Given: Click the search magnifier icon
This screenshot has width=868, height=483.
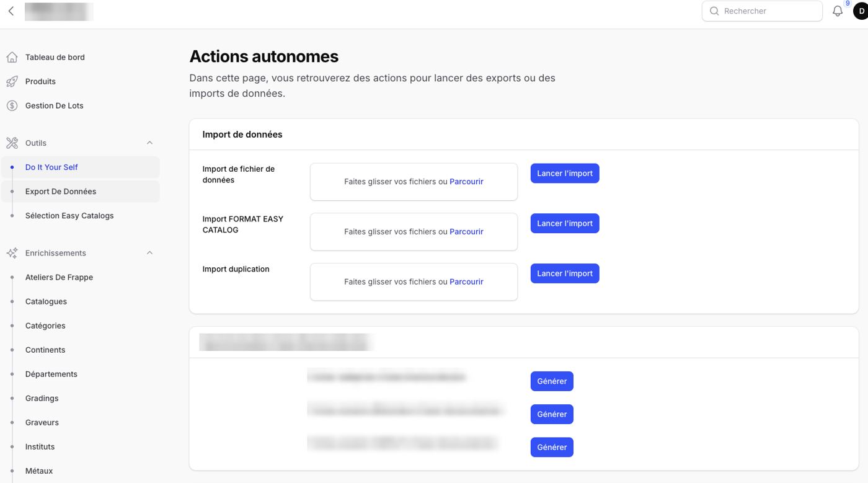Looking at the screenshot, I should click(714, 11).
